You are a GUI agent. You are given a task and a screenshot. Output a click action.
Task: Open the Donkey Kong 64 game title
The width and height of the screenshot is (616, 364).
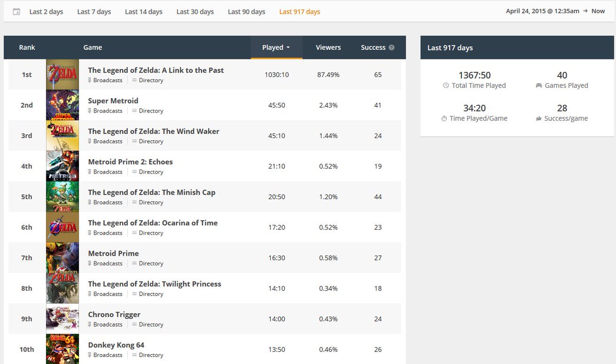click(x=116, y=345)
